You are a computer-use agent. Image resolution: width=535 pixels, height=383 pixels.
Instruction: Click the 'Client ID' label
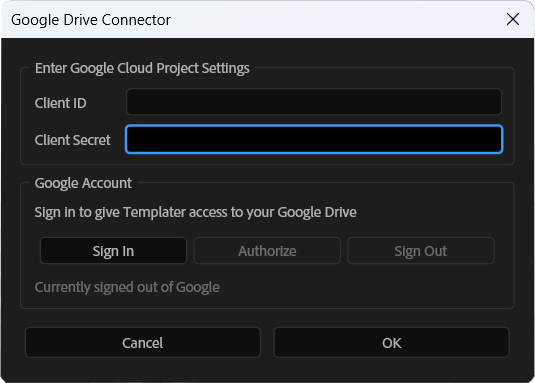click(61, 103)
